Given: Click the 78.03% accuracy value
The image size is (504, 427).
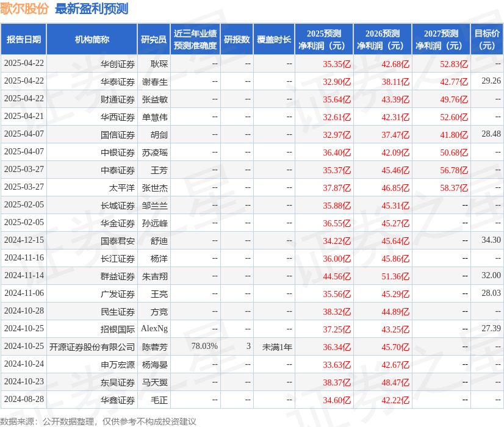Looking at the screenshot, I should click(x=204, y=346).
